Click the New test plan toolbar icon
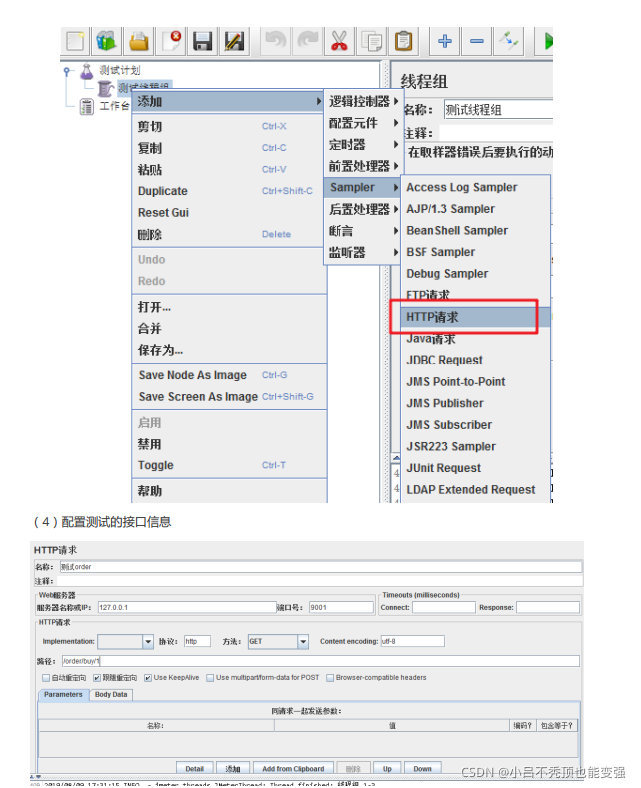This screenshot has height=788, width=641. 75,41
